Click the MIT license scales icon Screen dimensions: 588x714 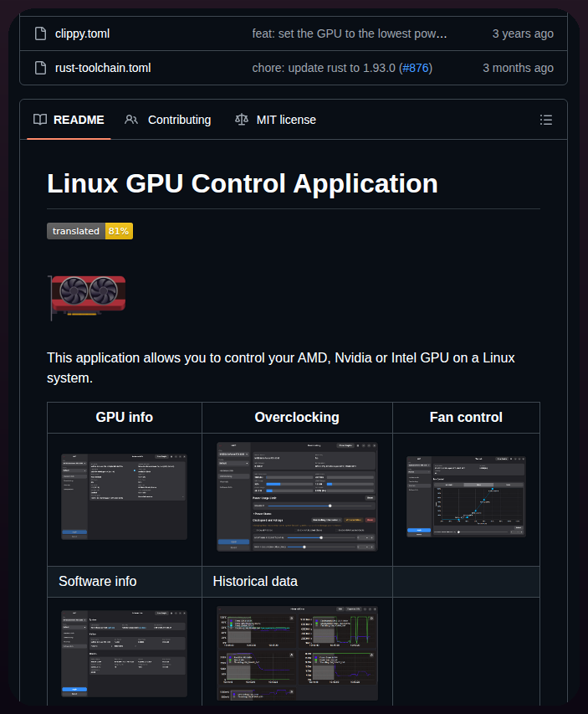tap(241, 120)
